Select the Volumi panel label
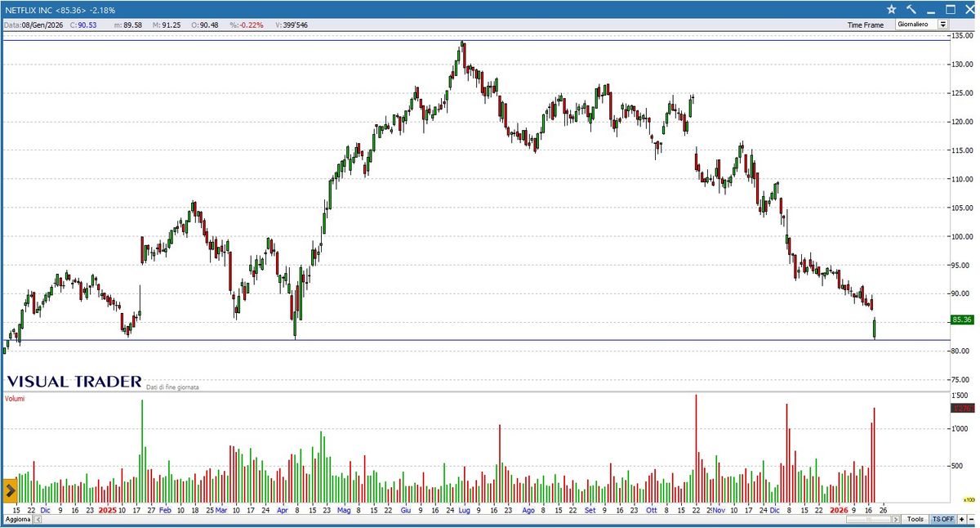 pyautogui.click(x=16, y=396)
